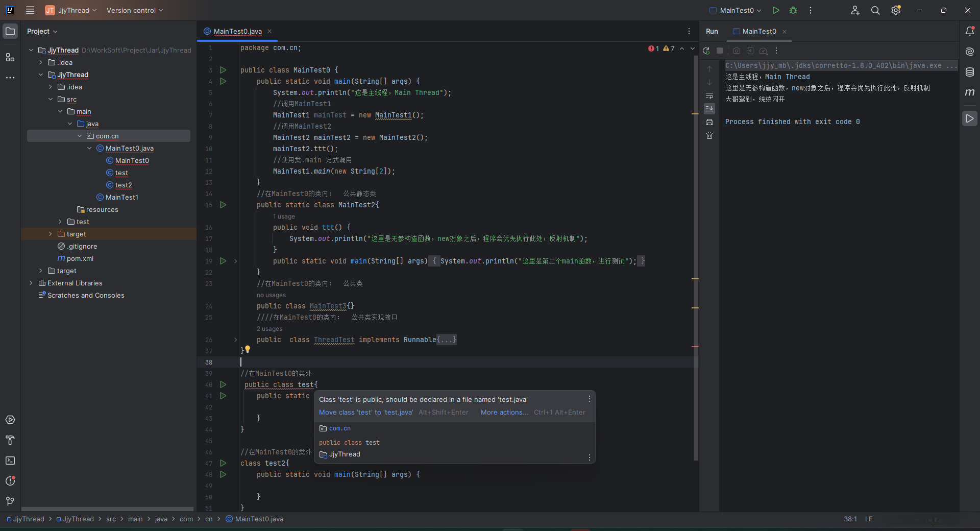Screen dimensions: 980x531
Task: Clear the console with the trash icon
Action: [x=709, y=135]
